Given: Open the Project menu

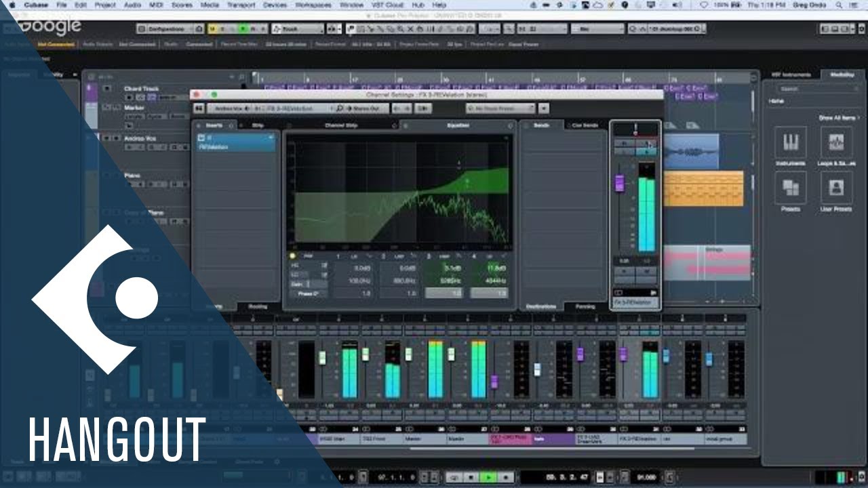Looking at the screenshot, I should pyautogui.click(x=105, y=5).
